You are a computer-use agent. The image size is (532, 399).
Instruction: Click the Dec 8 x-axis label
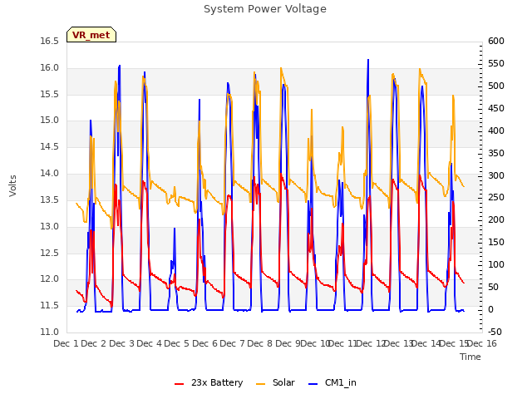pyautogui.click(x=259, y=343)
